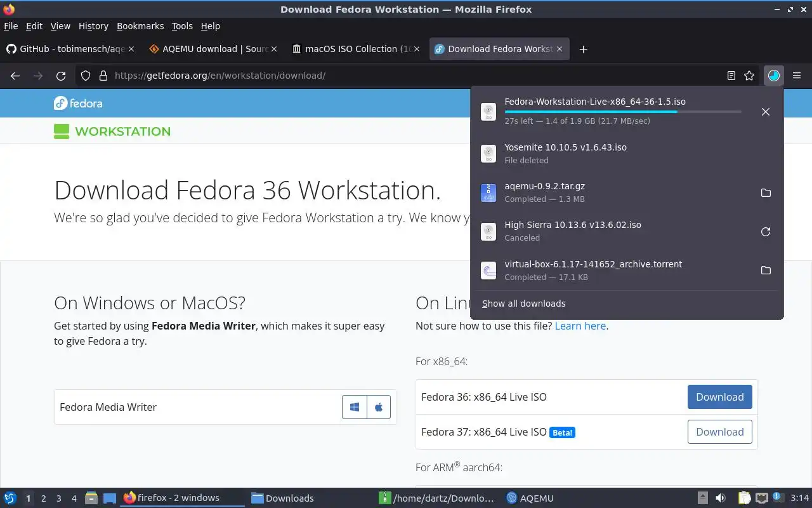This screenshot has width=812, height=508.
Task: Open the Bookmarks menu
Action: (x=140, y=26)
